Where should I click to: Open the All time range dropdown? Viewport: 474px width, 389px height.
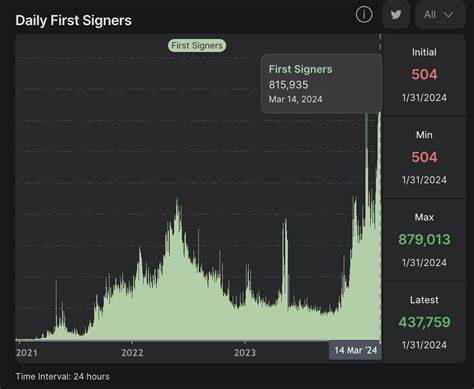pos(440,14)
